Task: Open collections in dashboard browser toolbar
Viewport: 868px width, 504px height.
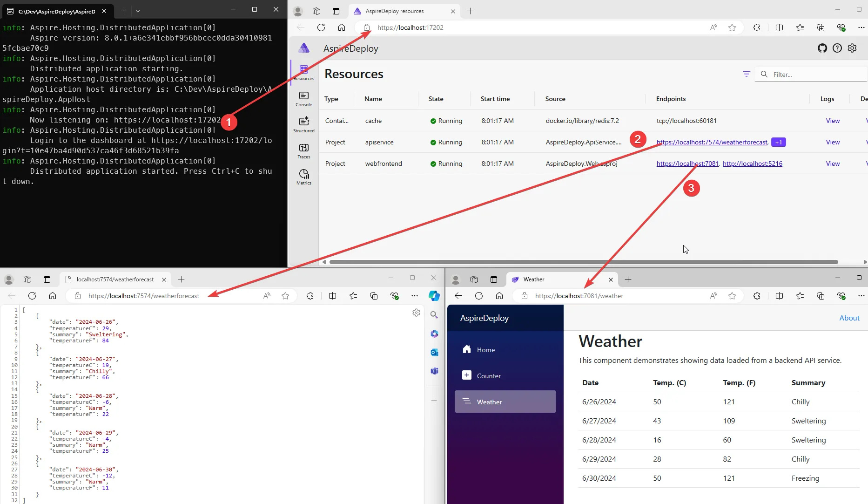Action: pyautogui.click(x=821, y=27)
